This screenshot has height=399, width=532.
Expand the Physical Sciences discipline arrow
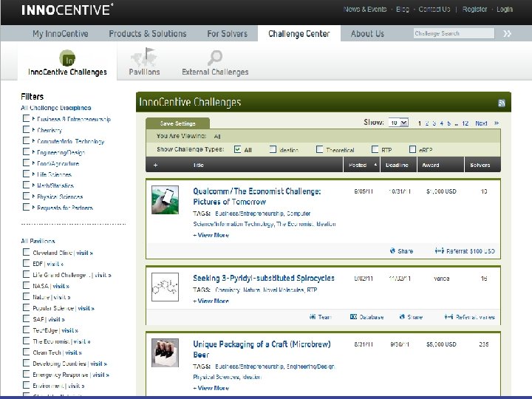click(x=33, y=197)
